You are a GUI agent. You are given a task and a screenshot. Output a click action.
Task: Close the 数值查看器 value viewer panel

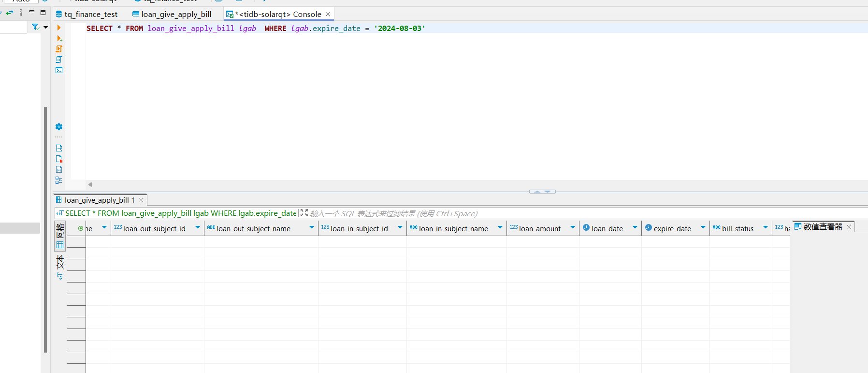pyautogui.click(x=849, y=226)
